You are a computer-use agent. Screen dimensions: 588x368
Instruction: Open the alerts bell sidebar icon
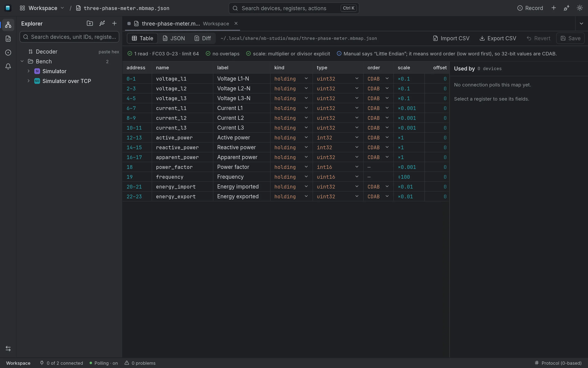(x=8, y=66)
